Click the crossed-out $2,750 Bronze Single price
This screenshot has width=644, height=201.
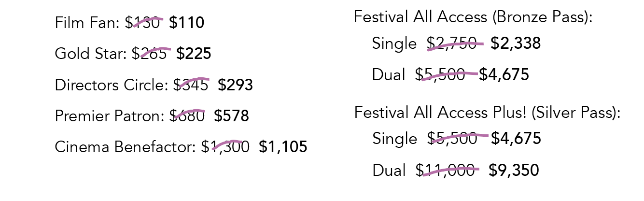click(x=452, y=44)
